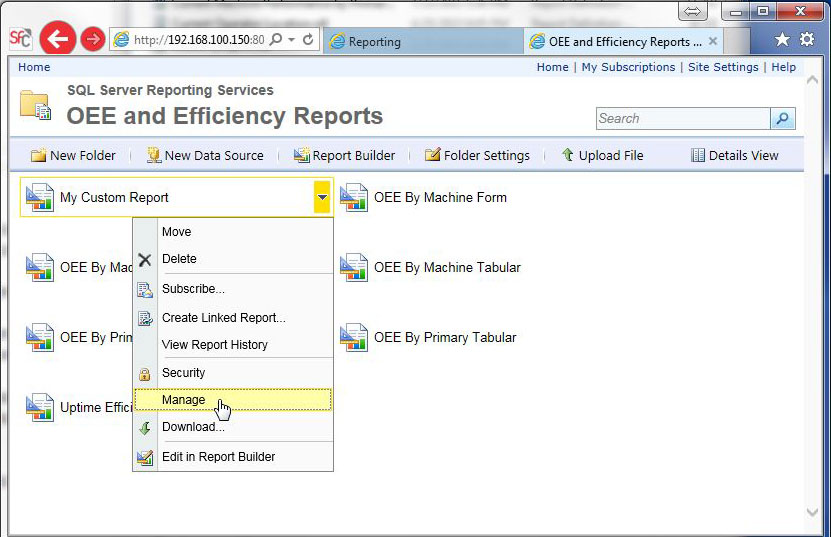Click the SFC logo icon
831x537 pixels.
pyautogui.click(x=20, y=38)
